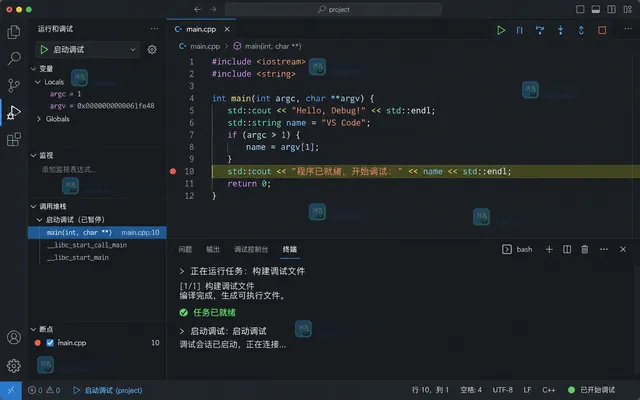640x400 pixels.
Task: Open launch.json with the gear icon
Action: pyautogui.click(x=152, y=49)
